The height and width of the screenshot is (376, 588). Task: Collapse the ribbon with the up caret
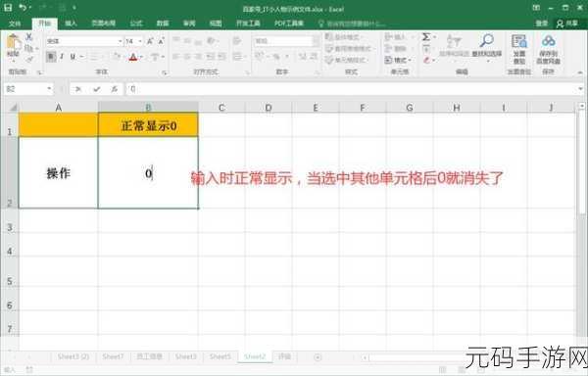(x=580, y=72)
